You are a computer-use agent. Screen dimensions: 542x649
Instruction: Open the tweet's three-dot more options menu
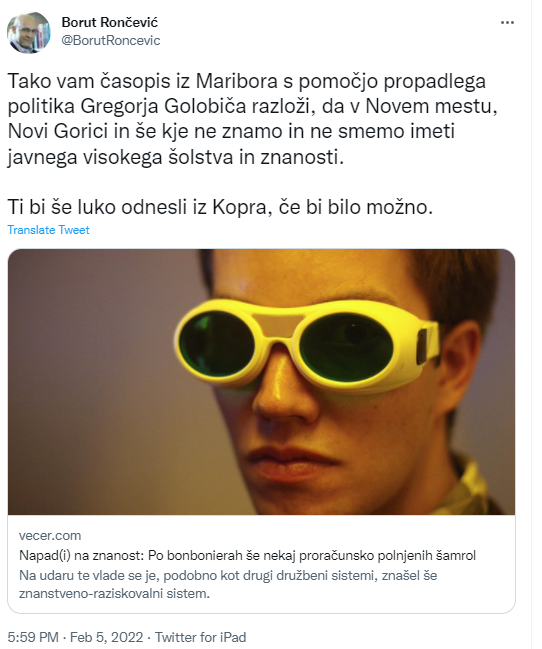tap(507, 23)
